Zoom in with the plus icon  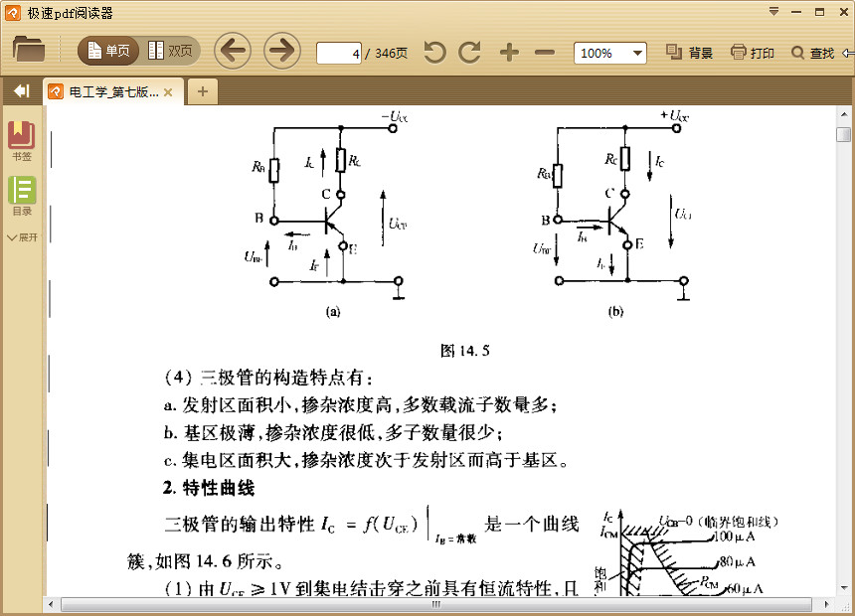point(509,53)
